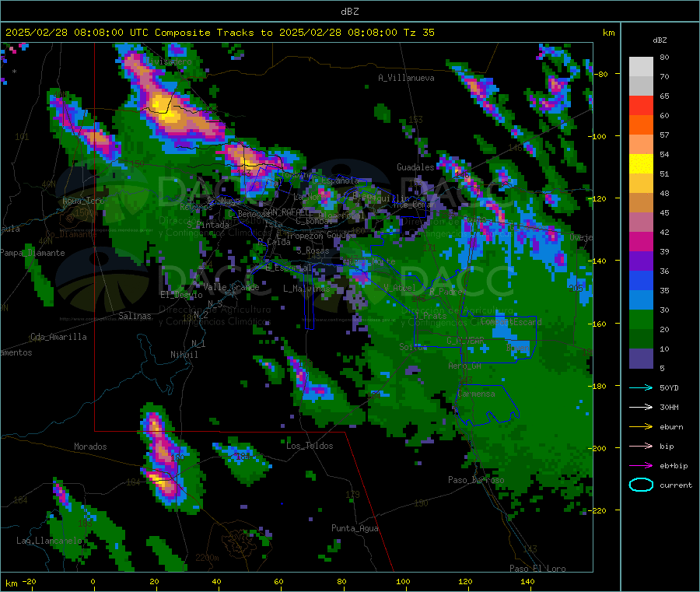The width and height of the screenshot is (700, 592).
Task: Select the yellow 51-54 dBZ swatch
Action: 641,164
